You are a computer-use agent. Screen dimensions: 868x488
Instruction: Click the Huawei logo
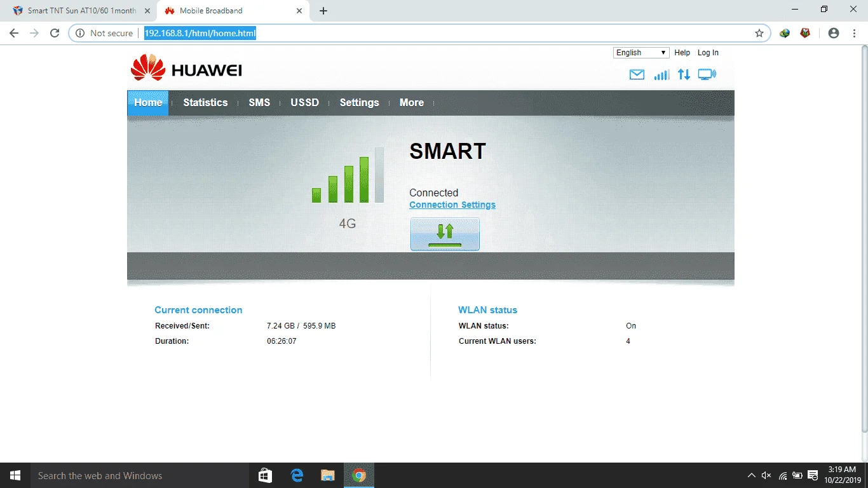pos(186,67)
